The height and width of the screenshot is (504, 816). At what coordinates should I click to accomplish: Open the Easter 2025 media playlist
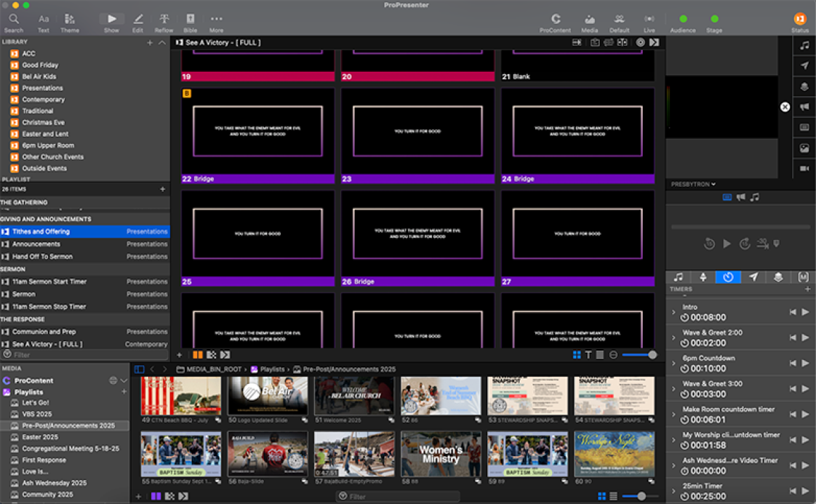(x=40, y=437)
